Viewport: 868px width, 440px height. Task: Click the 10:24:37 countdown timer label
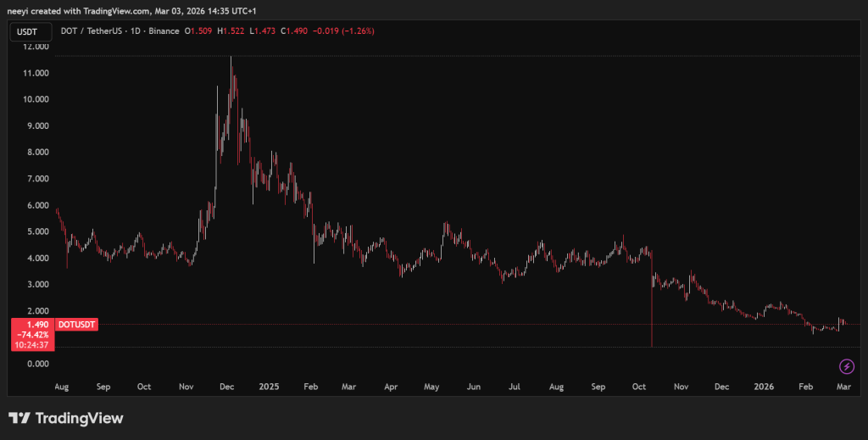31,345
